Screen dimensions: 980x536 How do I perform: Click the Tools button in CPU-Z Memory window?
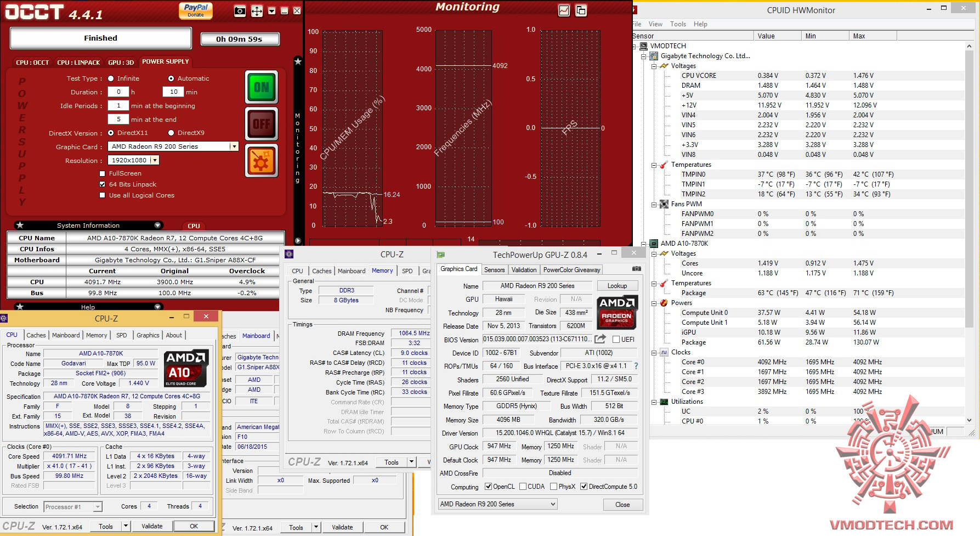point(392,462)
